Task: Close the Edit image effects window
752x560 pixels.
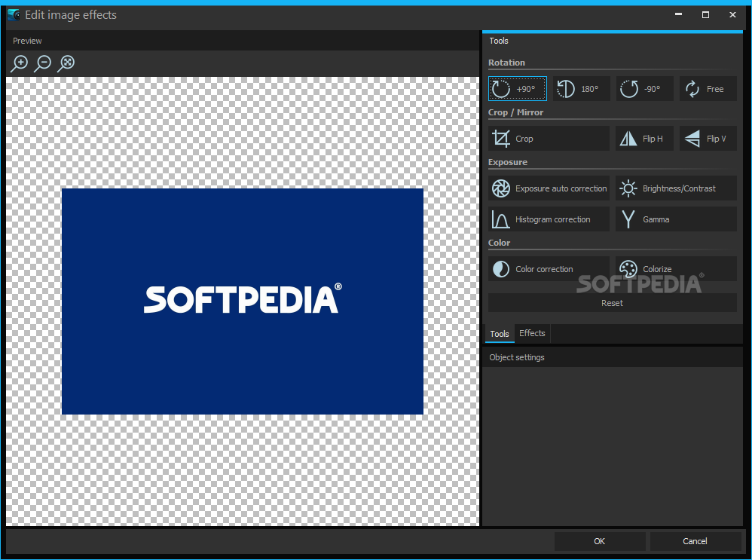Action: coord(732,15)
